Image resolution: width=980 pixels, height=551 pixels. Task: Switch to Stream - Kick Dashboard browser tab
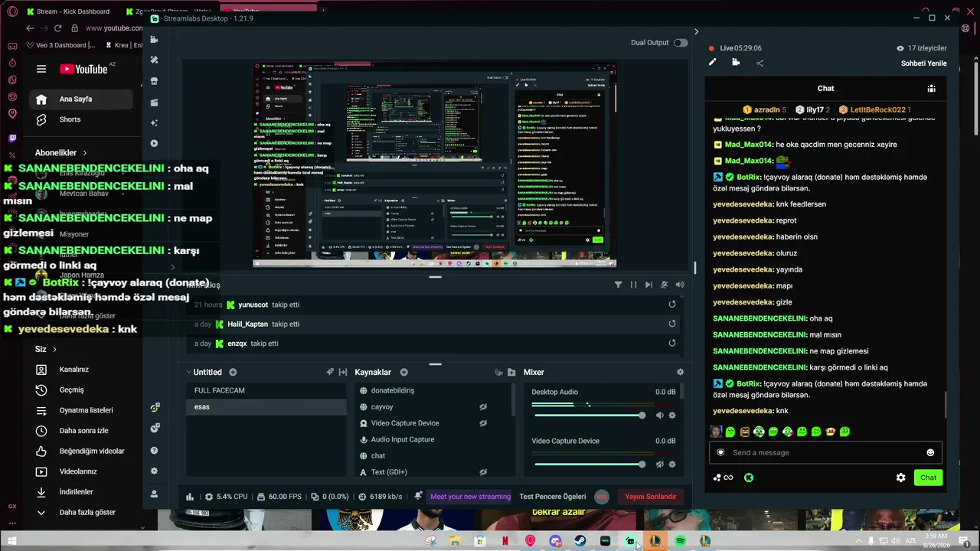(x=68, y=11)
